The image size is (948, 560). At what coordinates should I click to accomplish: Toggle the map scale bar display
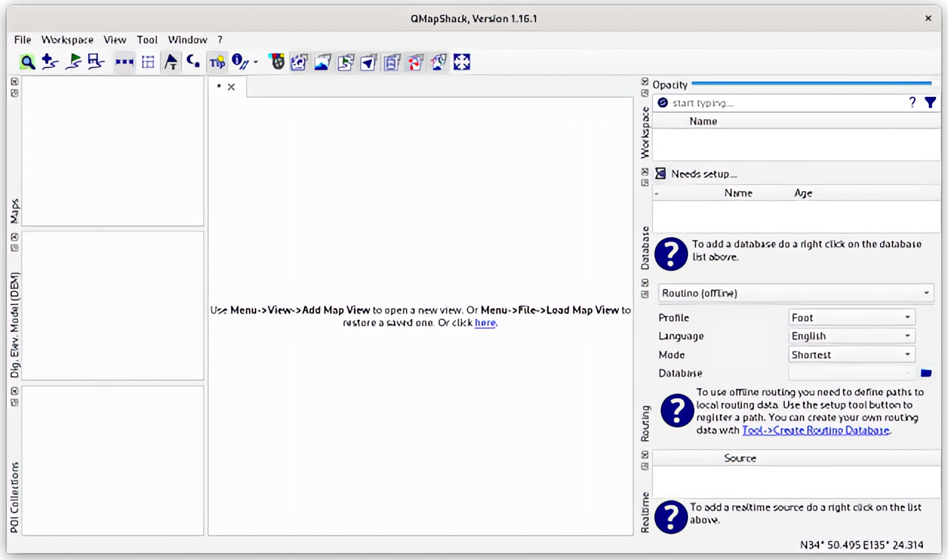(x=124, y=62)
